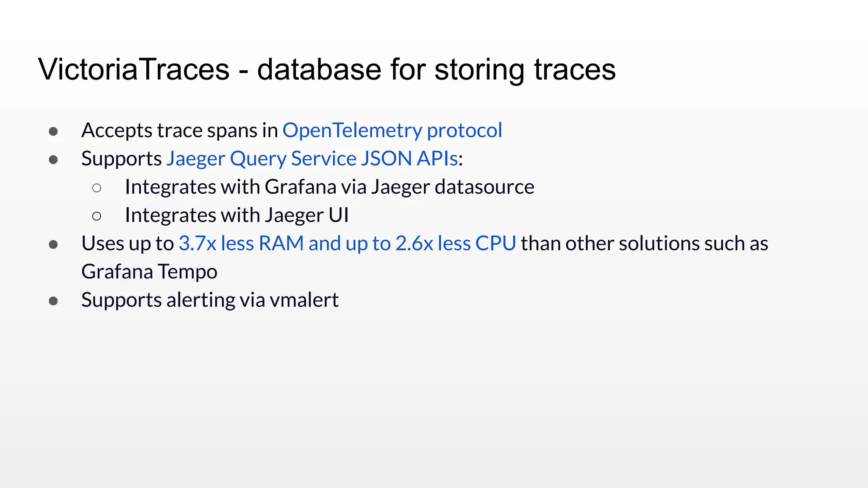Click the text Integrates with Jaeger UI

236,215
